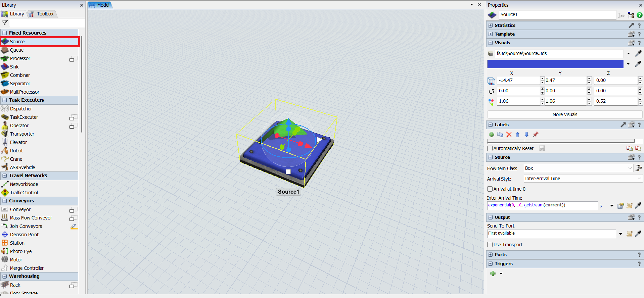Enable the Use Transport checkbox
This screenshot has height=298, width=644.
click(490, 245)
